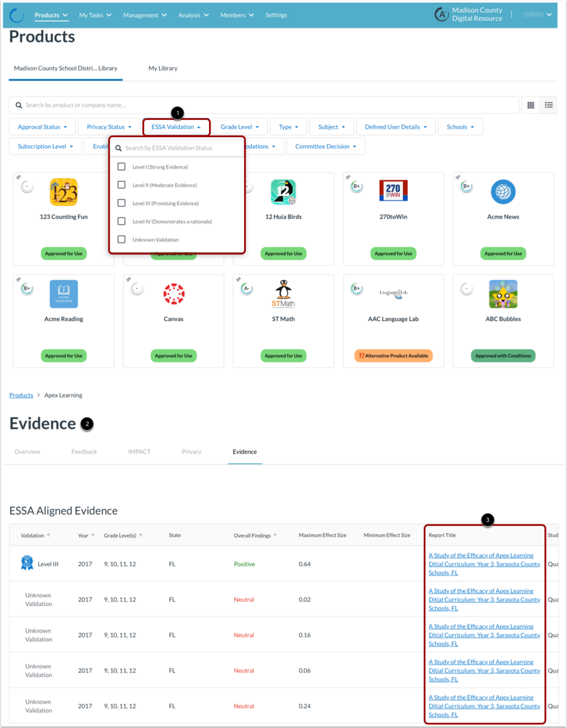Click Approved with Conditions badge on ABC Bubbles
567x728 pixels.
(x=503, y=355)
